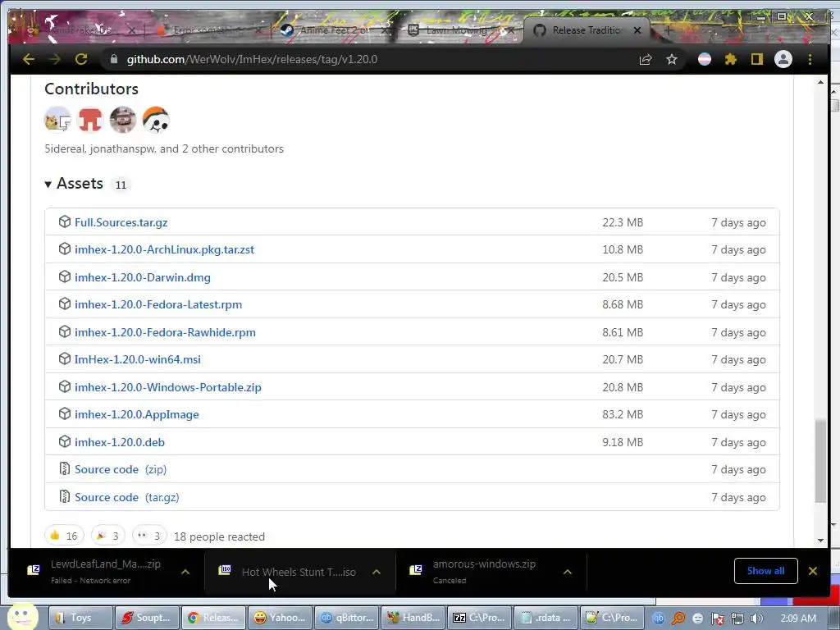Image resolution: width=840 pixels, height=630 pixels.
Task: Close the Release Traditio tab
Action: [637, 30]
